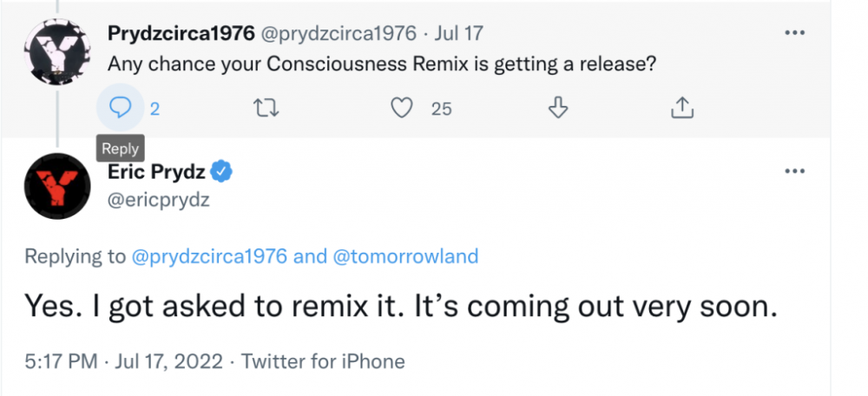Click the reply count number 2

[x=155, y=109]
